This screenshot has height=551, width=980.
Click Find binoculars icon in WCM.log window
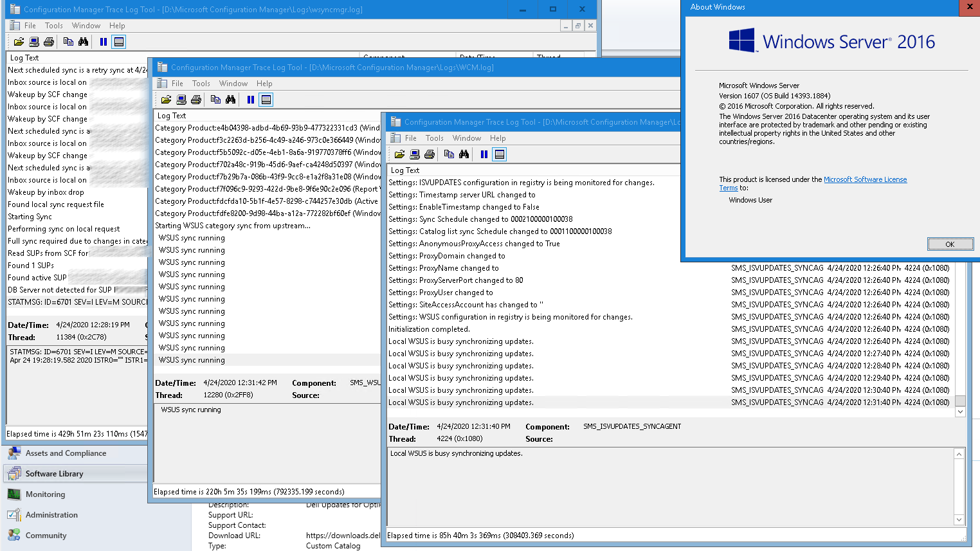(x=230, y=100)
